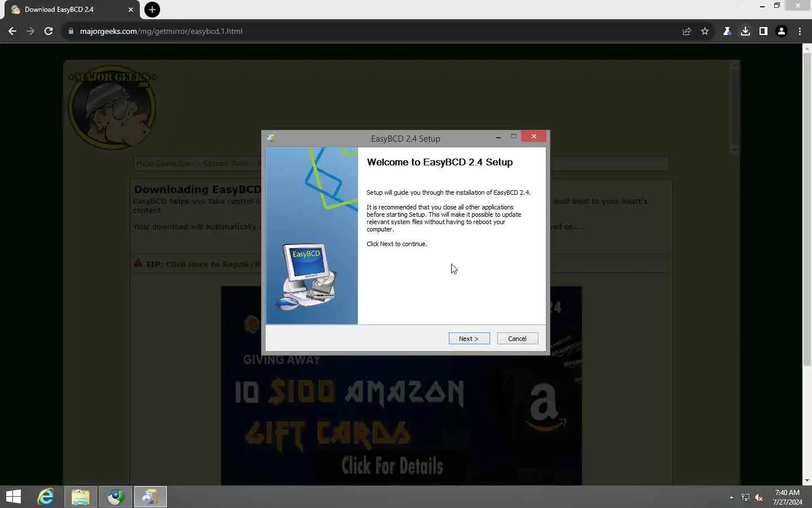
Task: Minimize the EasyBCD Setup dialog
Action: point(498,137)
